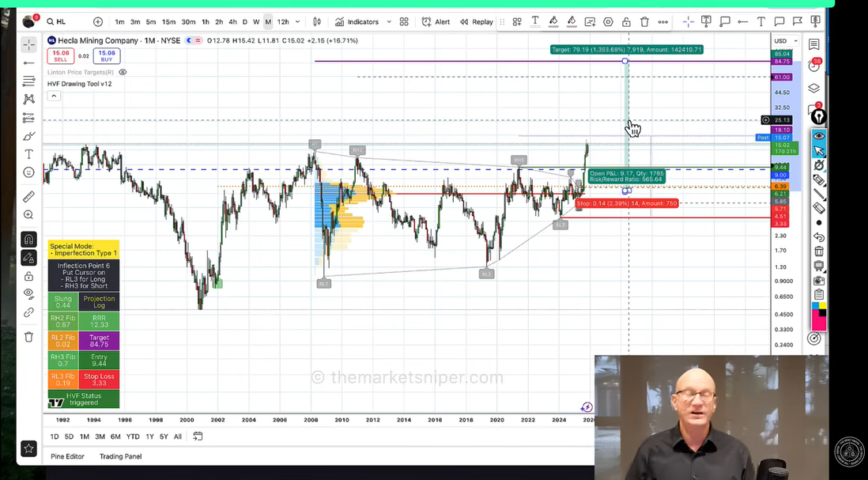Switch to the W weekly timeframe
The image size is (868, 480).
[256, 22]
